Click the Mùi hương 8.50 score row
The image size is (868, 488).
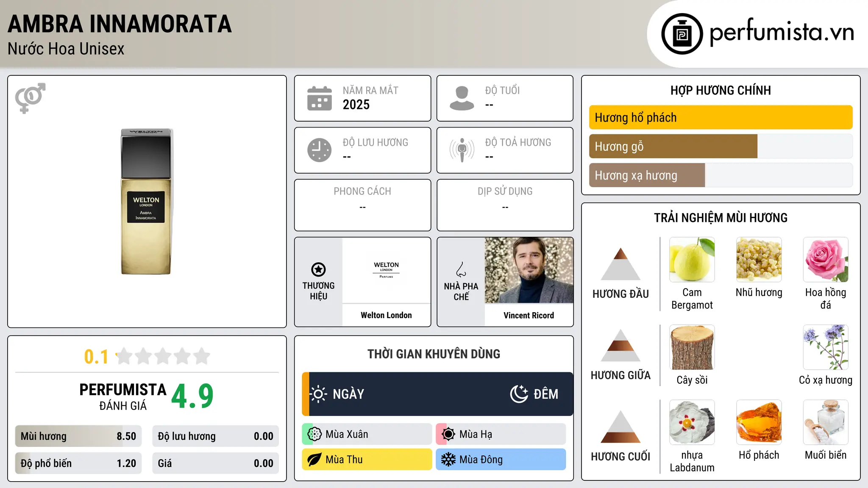tap(78, 436)
